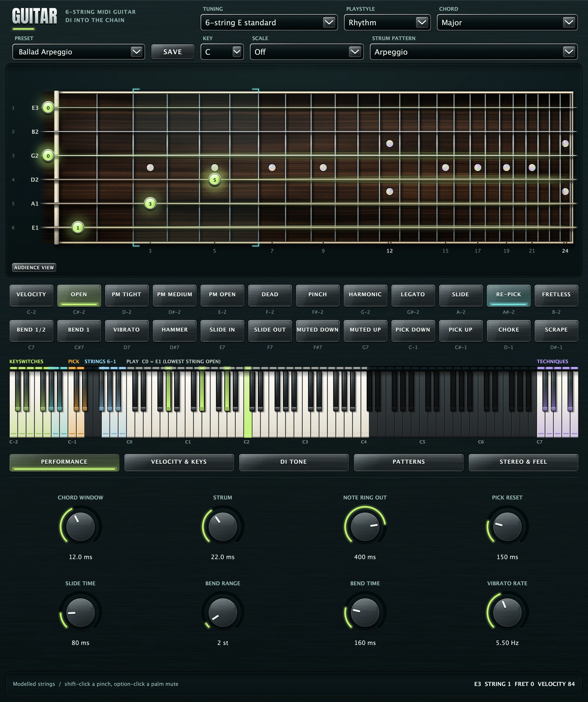Enable FRETLESS mode
Screen dimensions: 588x702
click(556, 295)
